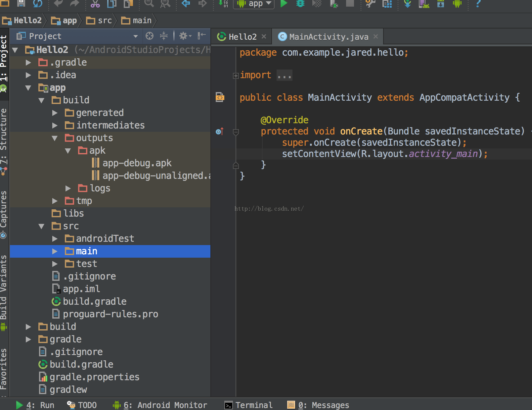Toggle the TODO tool window
This screenshot has height=410, width=532.
tap(82, 405)
